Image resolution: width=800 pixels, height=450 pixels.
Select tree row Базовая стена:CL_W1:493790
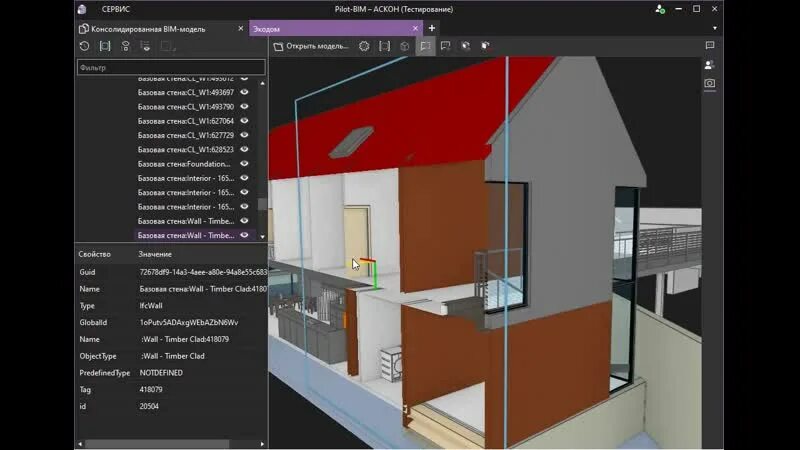coord(186,107)
